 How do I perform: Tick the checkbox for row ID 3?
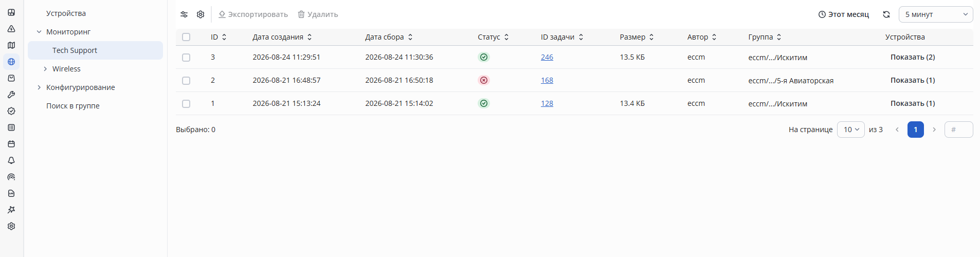(186, 58)
